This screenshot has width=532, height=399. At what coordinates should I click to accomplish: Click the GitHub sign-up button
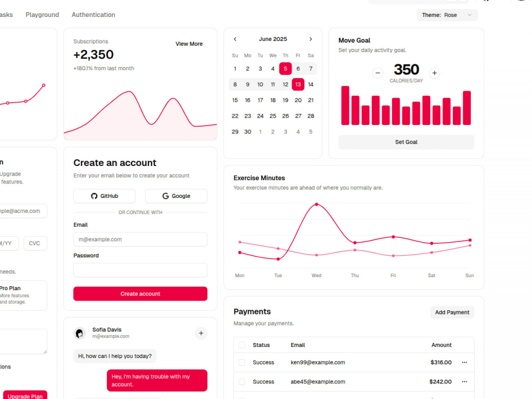pyautogui.click(x=104, y=196)
